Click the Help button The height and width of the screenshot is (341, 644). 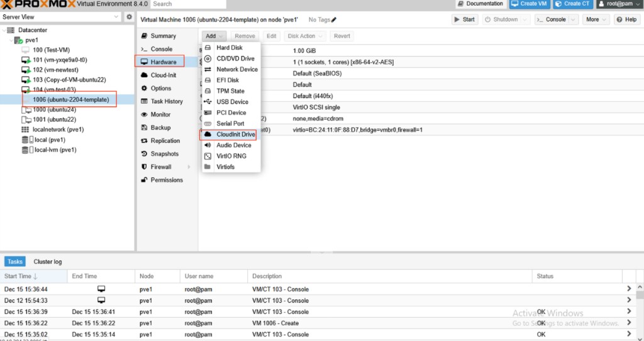(626, 20)
